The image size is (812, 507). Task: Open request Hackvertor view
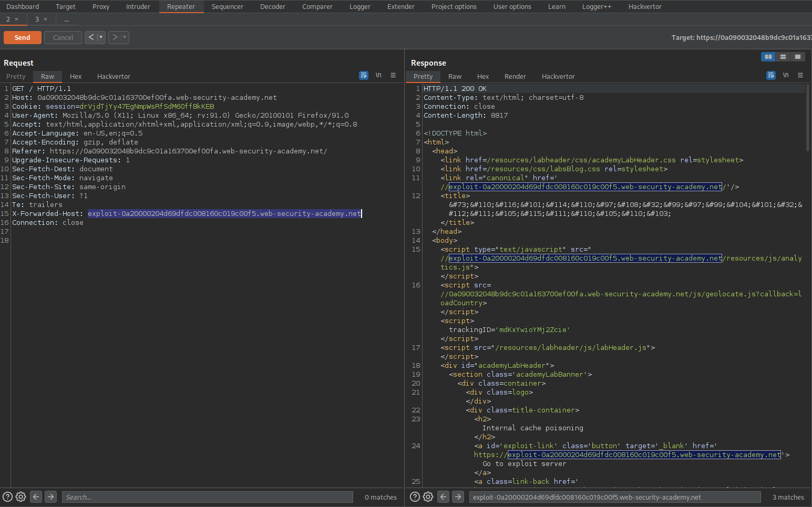(x=114, y=77)
